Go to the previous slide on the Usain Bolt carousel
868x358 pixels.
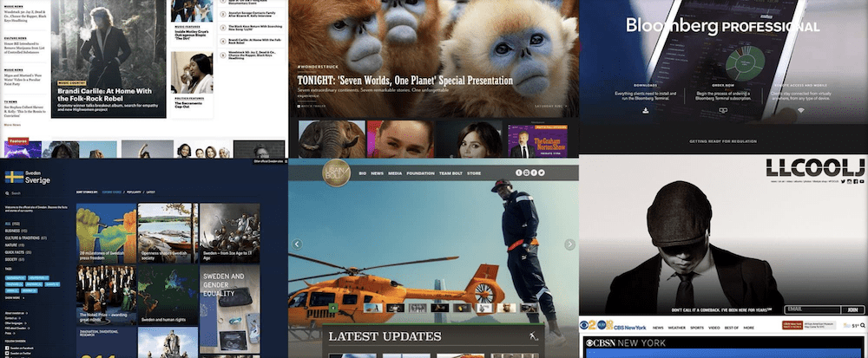[297, 244]
